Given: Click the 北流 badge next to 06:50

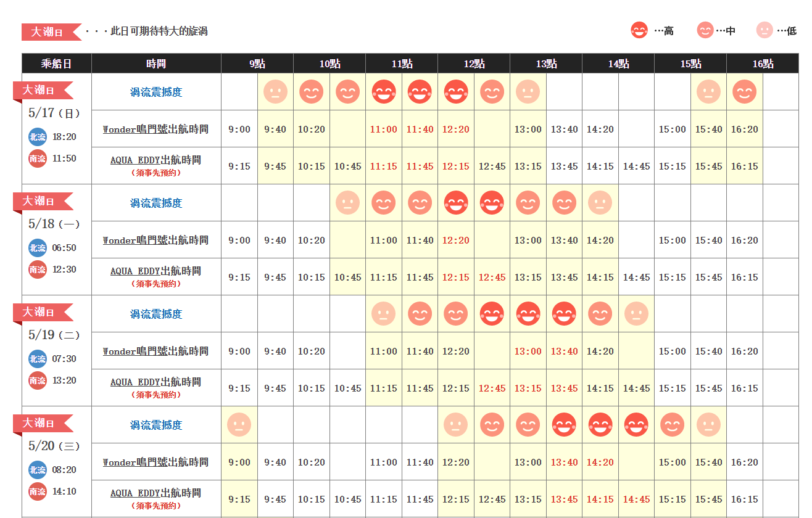Looking at the screenshot, I should (x=38, y=248).
